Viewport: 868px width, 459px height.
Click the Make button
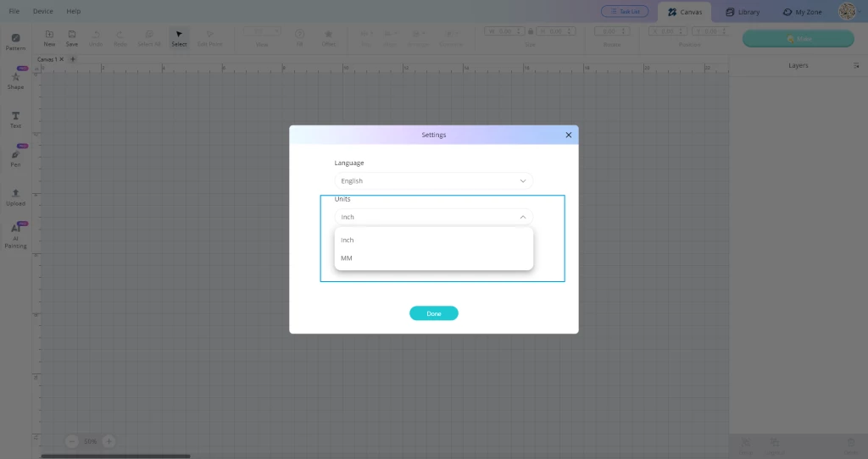[x=798, y=39]
